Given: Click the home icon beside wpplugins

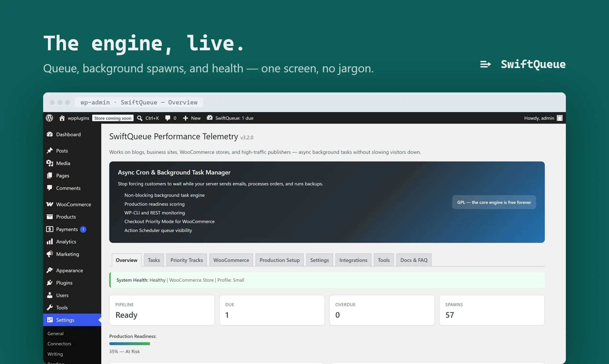Looking at the screenshot, I should click(62, 118).
